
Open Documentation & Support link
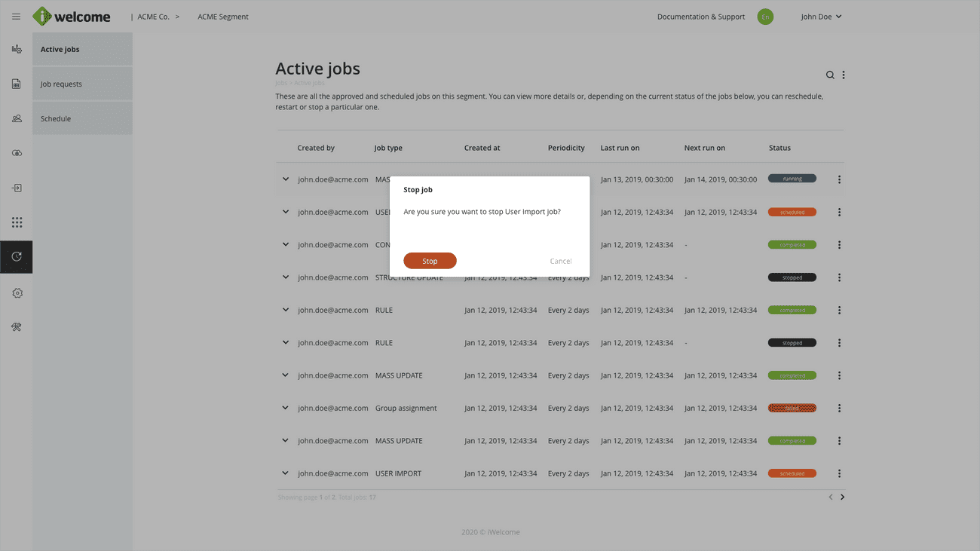click(x=700, y=17)
